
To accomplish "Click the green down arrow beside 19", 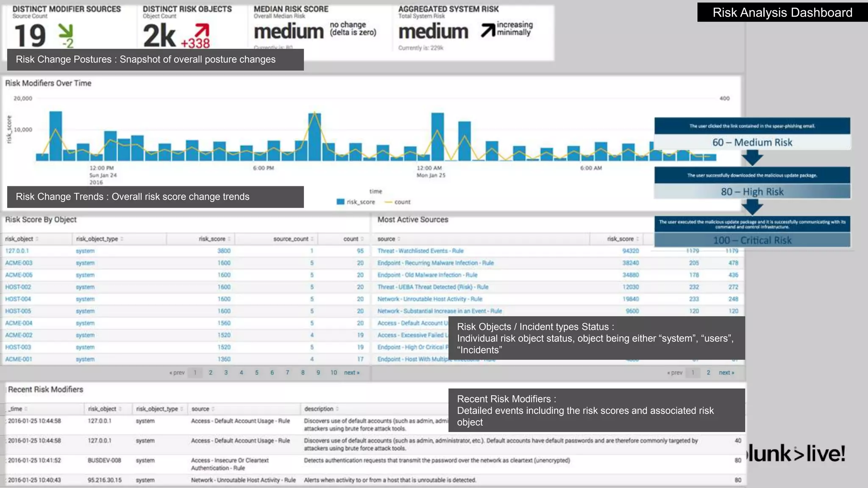I will [66, 31].
